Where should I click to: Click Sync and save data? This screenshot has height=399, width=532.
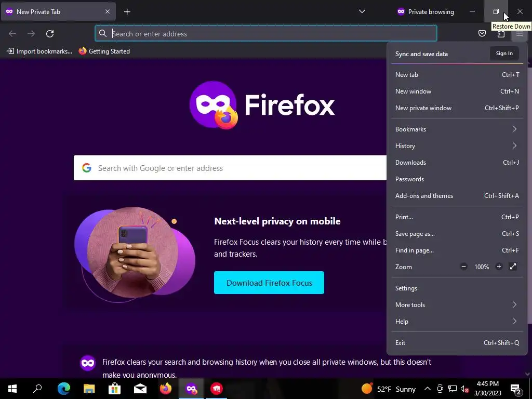tap(421, 54)
